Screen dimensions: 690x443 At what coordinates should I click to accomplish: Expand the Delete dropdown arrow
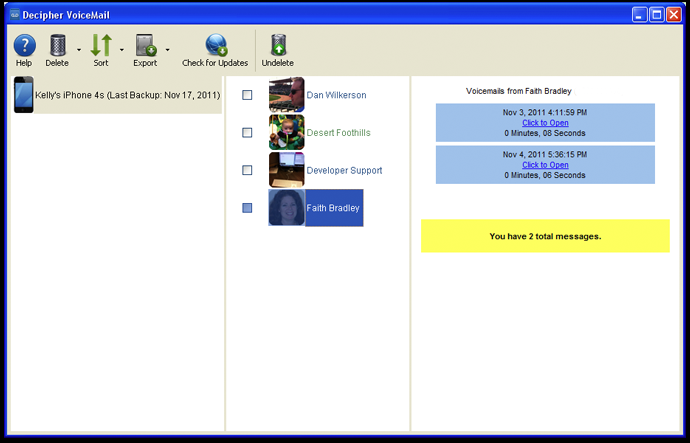point(79,50)
